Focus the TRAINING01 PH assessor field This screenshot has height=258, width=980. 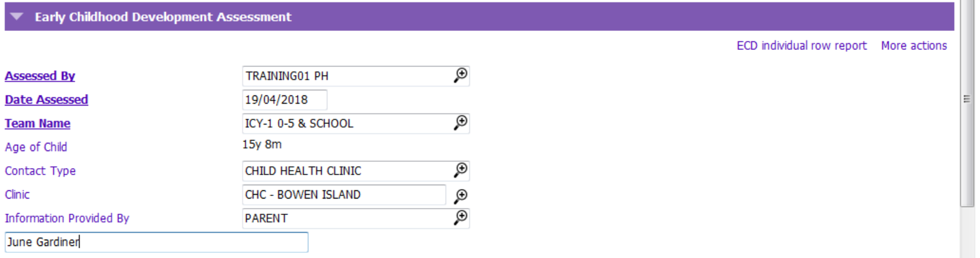point(345,77)
